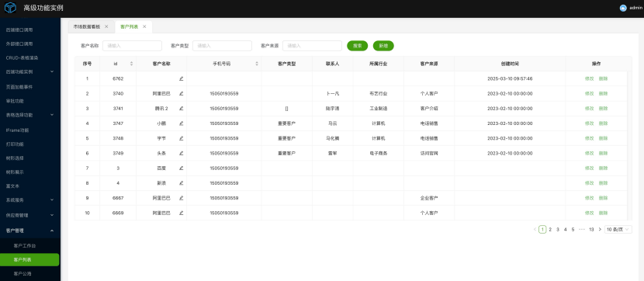Click edit pencil icon beside 头条

181,153
